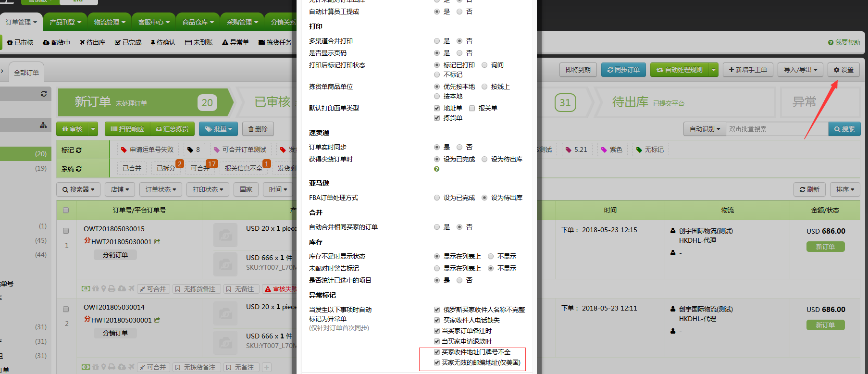The width and height of the screenshot is (868, 374).
Task: Click plus icon after 无备注 in second order
Action: (x=267, y=367)
